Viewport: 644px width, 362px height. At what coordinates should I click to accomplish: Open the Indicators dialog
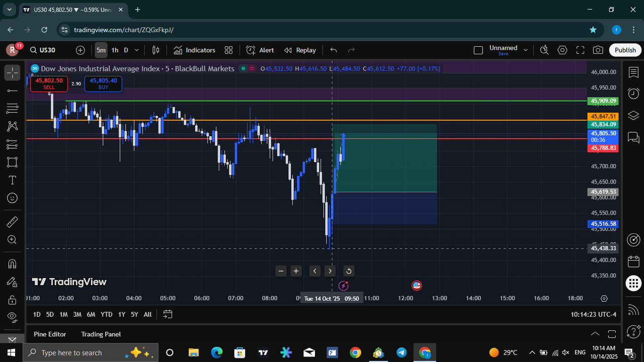click(x=195, y=50)
